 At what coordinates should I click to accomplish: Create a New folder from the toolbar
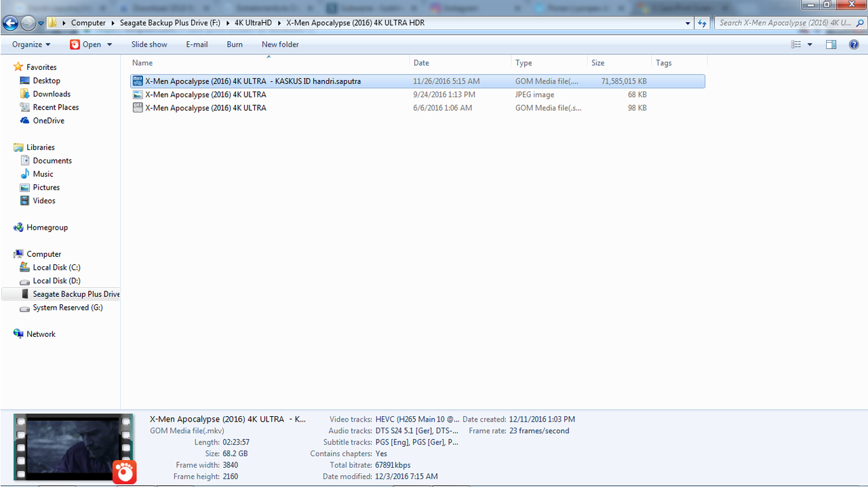pyautogui.click(x=280, y=44)
